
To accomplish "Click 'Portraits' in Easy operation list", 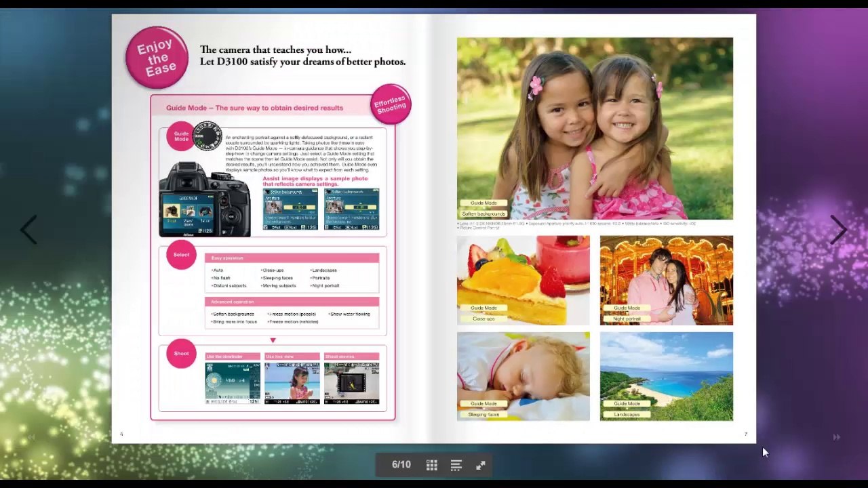I will [320, 278].
